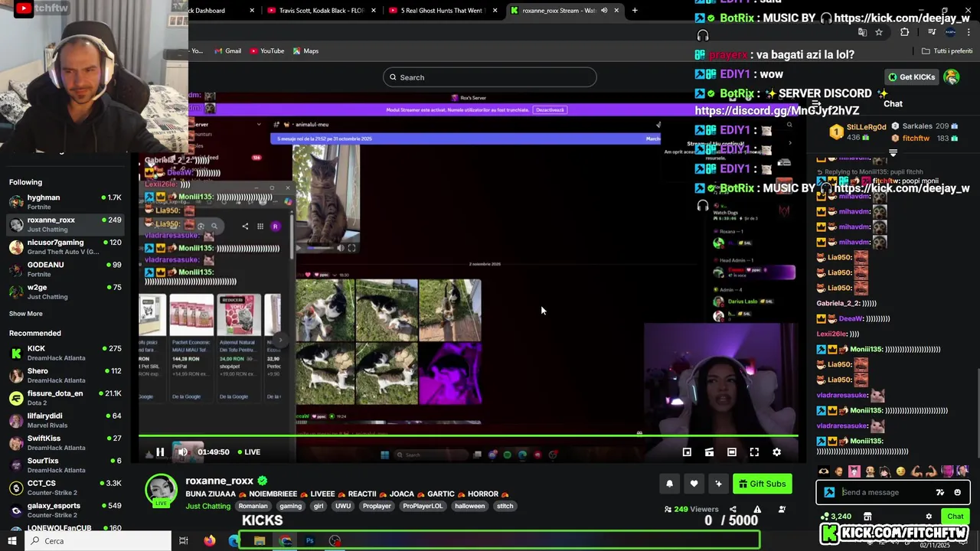Open Shero recommended channel
Viewport: 980px width, 551px height.
coord(65,375)
